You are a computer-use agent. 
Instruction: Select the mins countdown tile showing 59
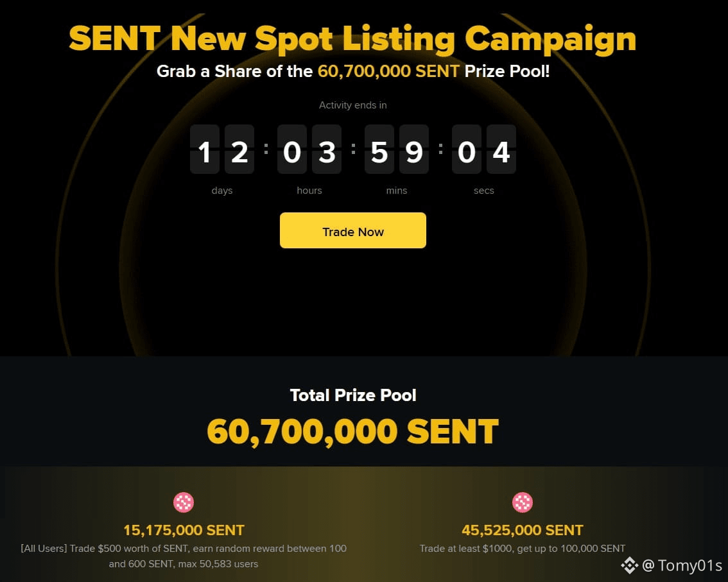[397, 150]
